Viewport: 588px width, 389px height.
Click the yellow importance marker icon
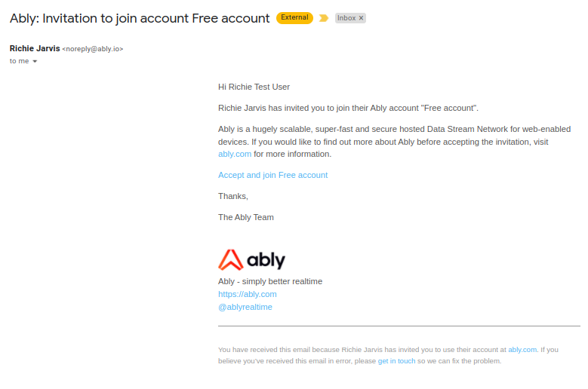[x=324, y=18]
